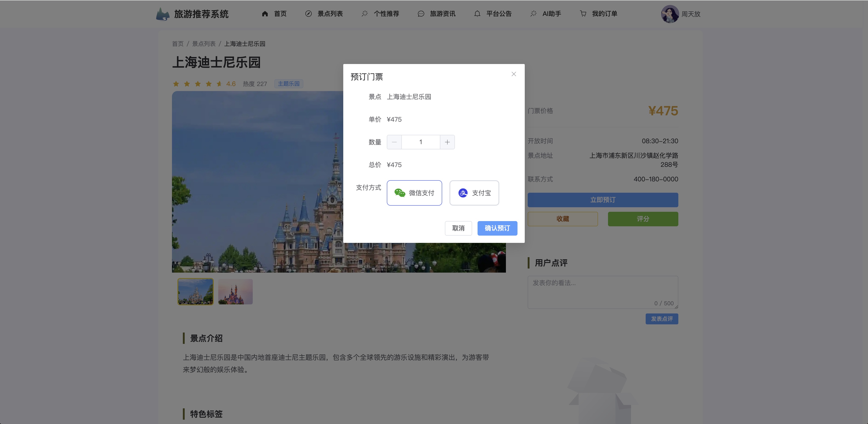Click the 旅游推荐系统 mountain logo
This screenshot has height=424, width=868.
point(163,14)
